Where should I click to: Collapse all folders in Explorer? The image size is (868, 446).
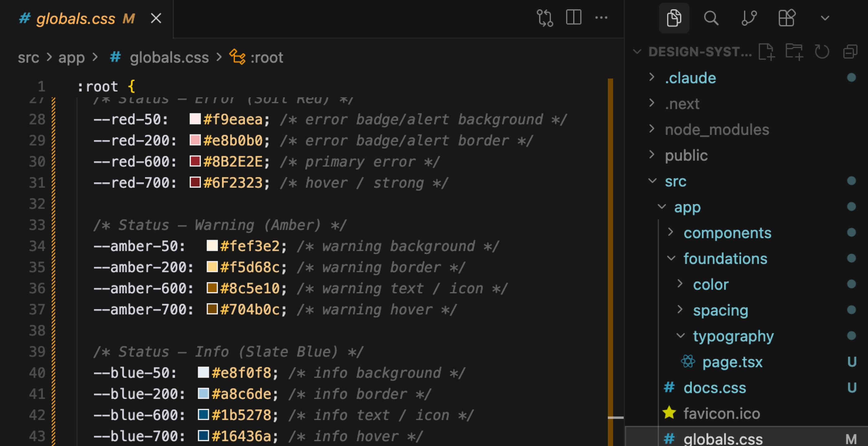click(850, 52)
